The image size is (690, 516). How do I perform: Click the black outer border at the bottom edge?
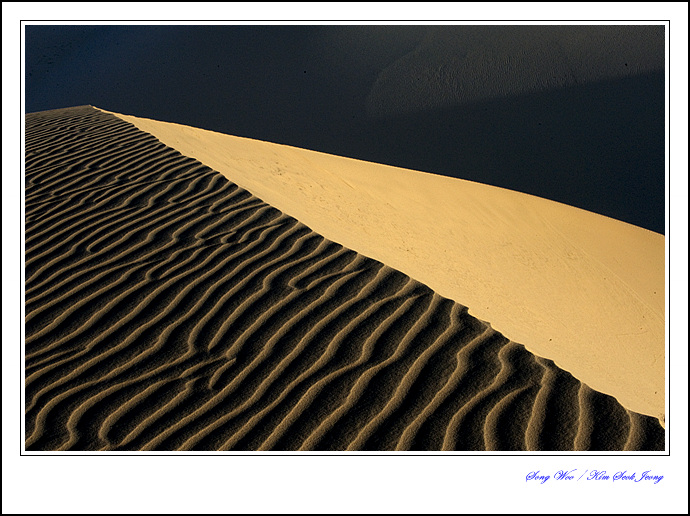point(345,514)
